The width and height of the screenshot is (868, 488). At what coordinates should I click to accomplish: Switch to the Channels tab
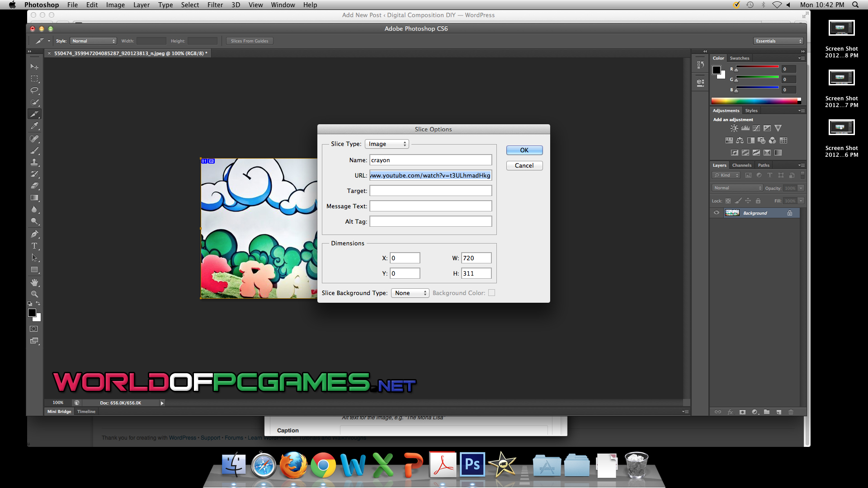coord(741,165)
